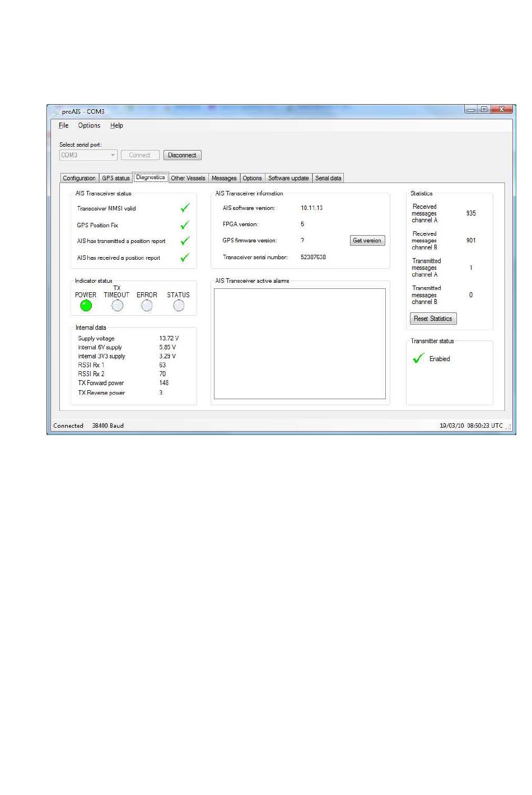Click checkmark for AIS received position report

pyautogui.click(x=185, y=258)
